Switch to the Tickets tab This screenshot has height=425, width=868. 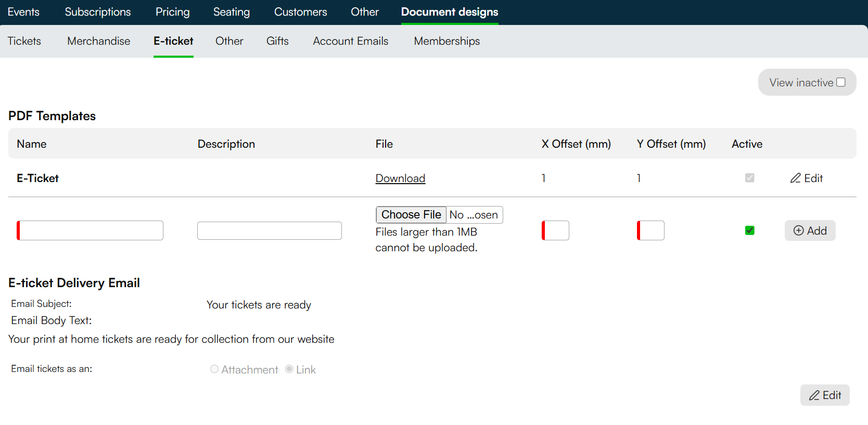[x=24, y=41]
